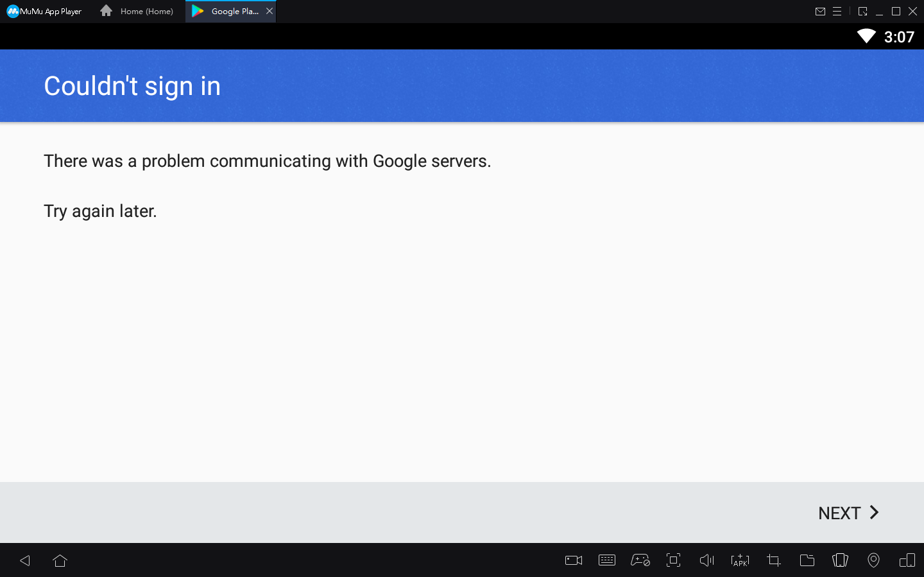Image resolution: width=924 pixels, height=577 pixels.
Task: Open the gamepad settings icon
Action: click(640, 560)
